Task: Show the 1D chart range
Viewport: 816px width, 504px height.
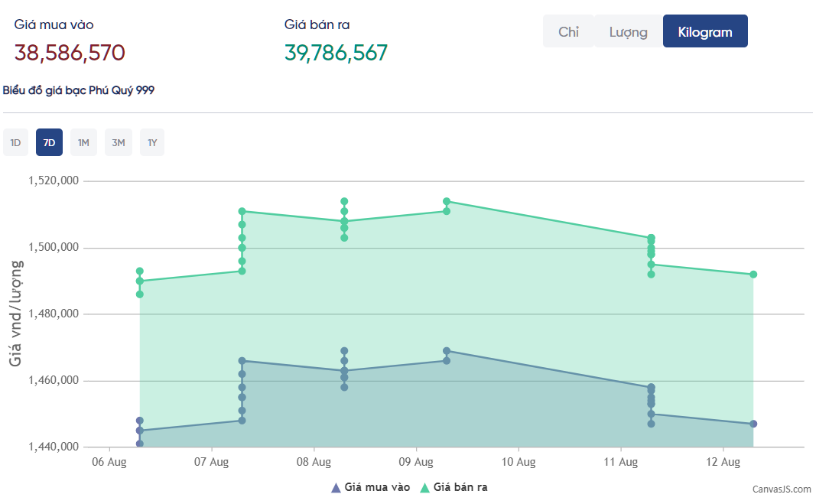Action: tap(15, 142)
